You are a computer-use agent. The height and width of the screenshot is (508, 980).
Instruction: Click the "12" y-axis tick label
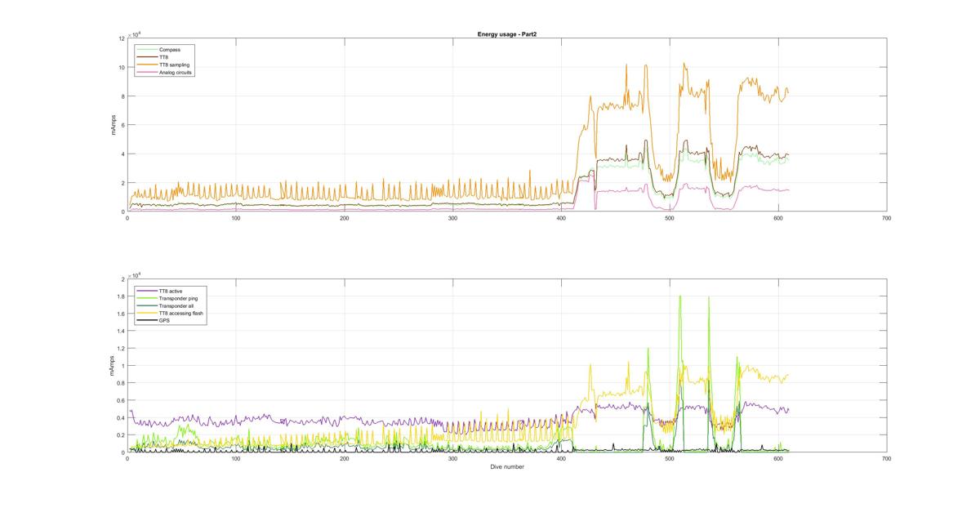122,38
